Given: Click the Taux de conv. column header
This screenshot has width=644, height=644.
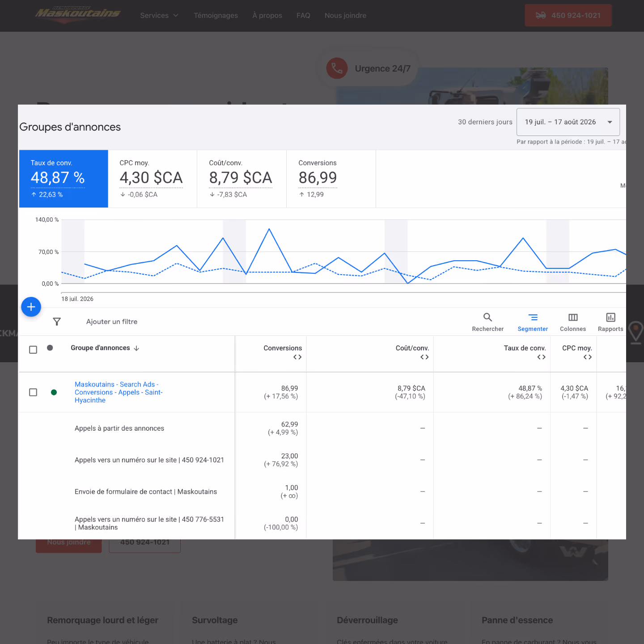Looking at the screenshot, I should 525,348.
